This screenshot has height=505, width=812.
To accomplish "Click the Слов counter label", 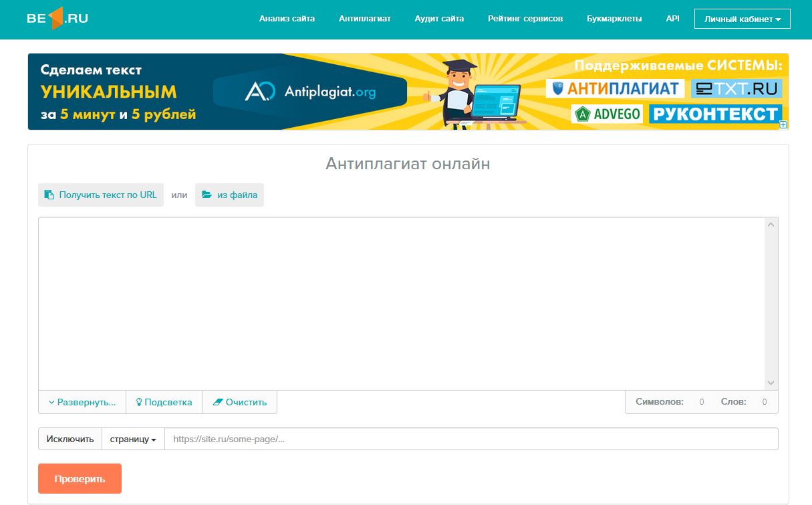I will (x=734, y=402).
